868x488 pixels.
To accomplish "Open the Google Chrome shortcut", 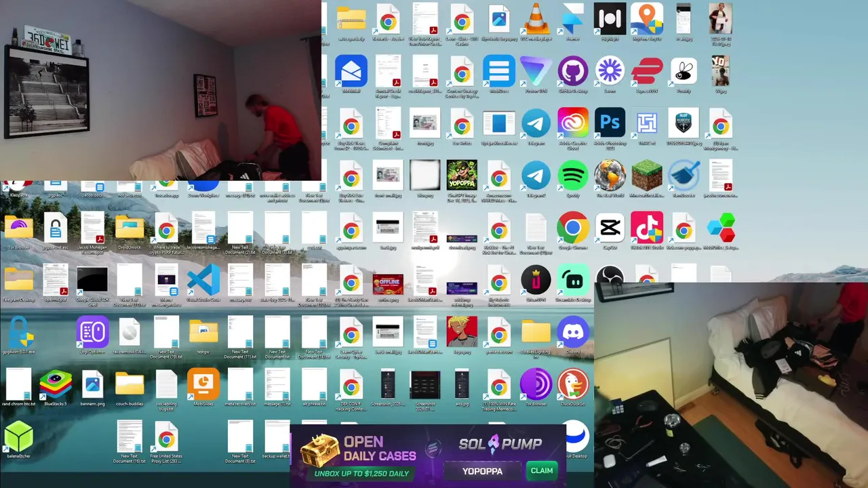I will [x=572, y=228].
